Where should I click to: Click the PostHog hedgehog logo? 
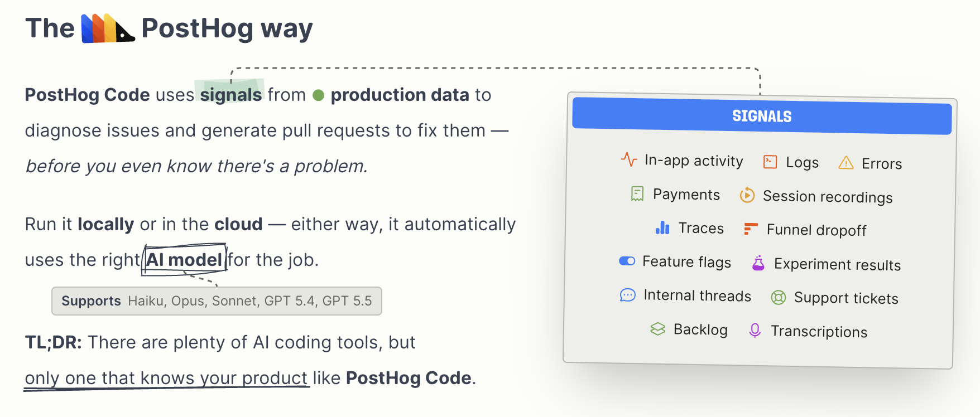click(108, 28)
